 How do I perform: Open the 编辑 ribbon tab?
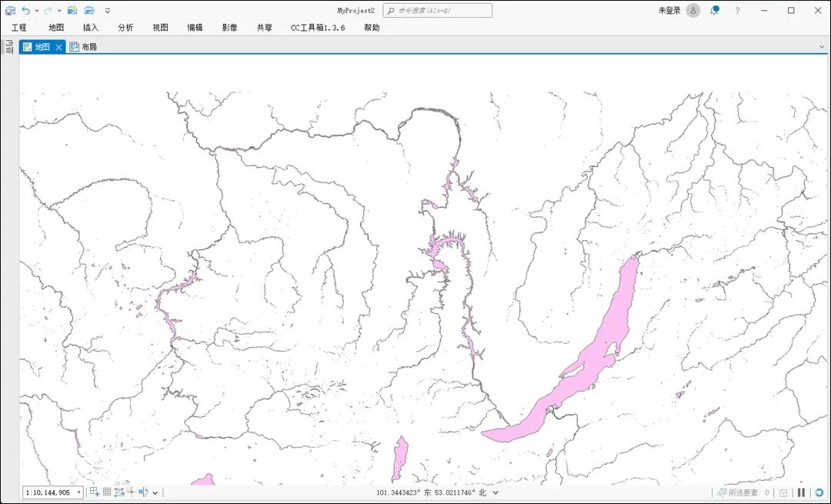pos(195,28)
